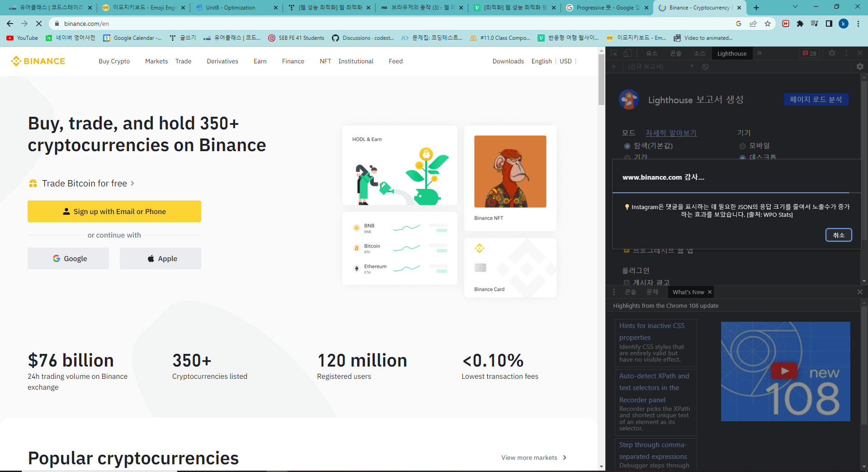
Task: Open the Chrome tab search dropdown arrow
Action: [795, 7]
